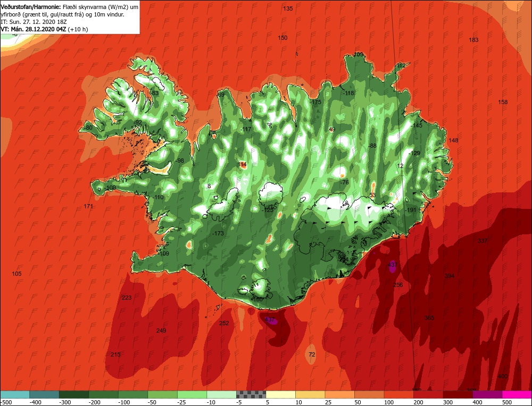
Task: Click the 53 value near Vatnajökull
Action: click(x=372, y=195)
